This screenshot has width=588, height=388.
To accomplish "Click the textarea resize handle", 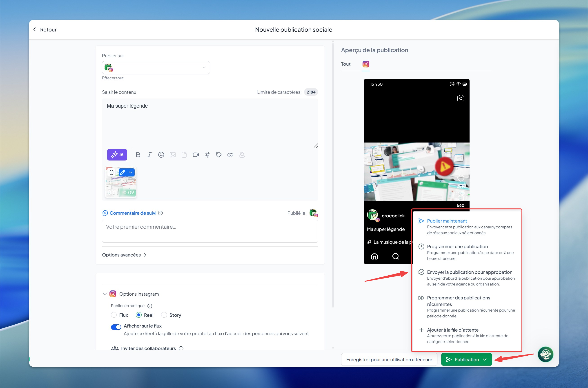I will [x=316, y=146].
